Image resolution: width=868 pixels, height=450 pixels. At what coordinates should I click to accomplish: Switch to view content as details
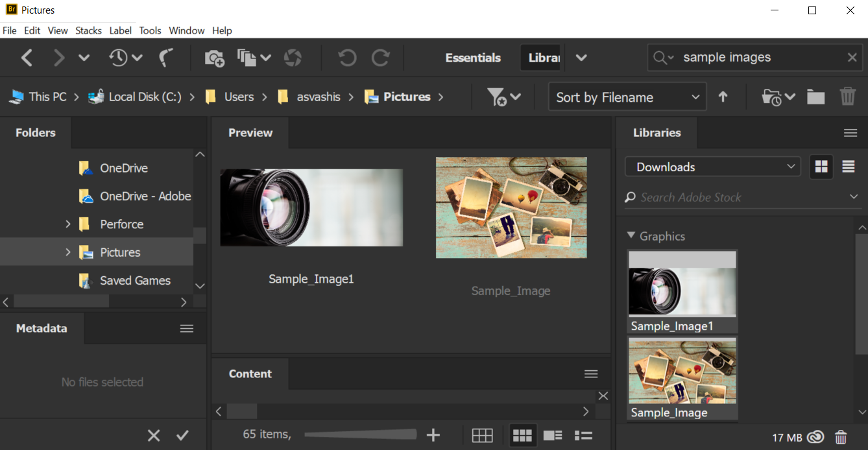[553, 436]
